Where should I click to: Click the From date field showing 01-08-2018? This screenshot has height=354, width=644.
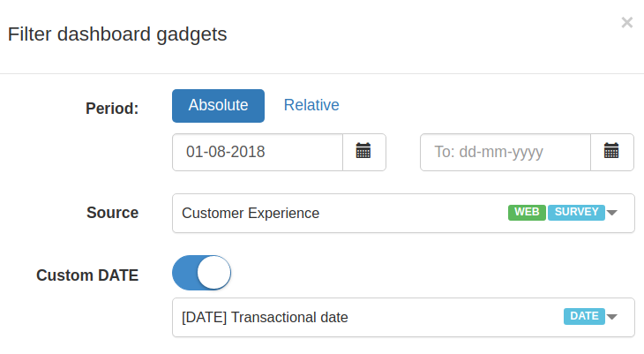258,152
